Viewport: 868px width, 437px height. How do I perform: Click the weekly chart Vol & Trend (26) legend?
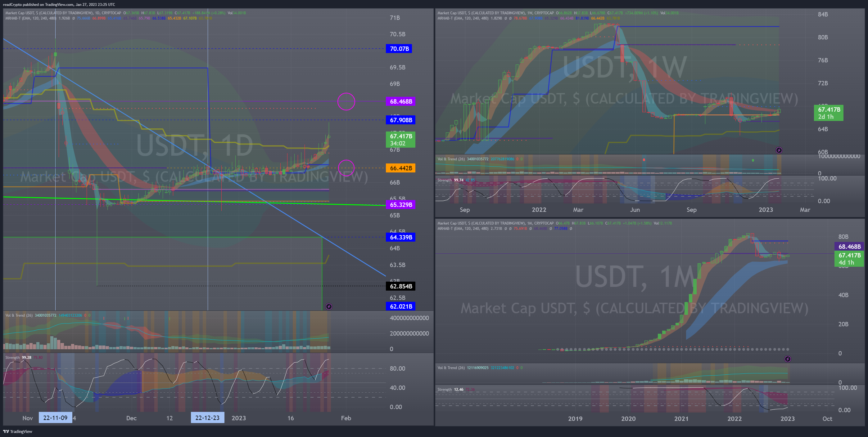point(480,159)
